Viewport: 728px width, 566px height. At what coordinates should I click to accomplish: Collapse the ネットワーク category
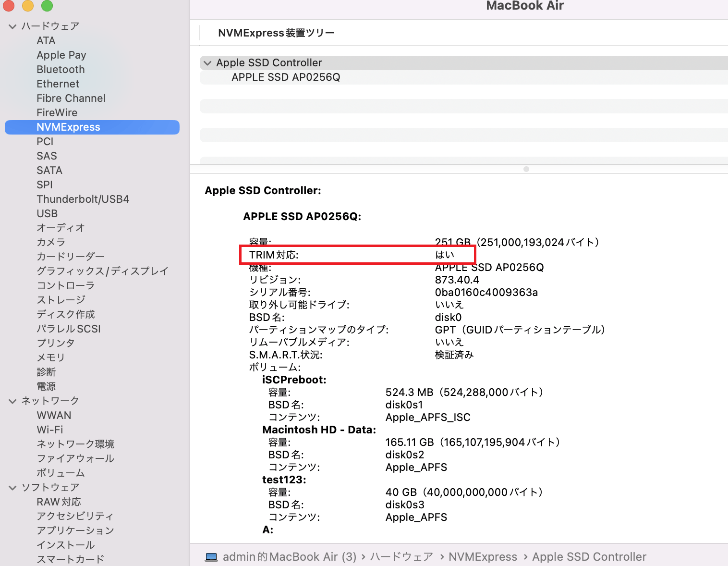(x=12, y=401)
